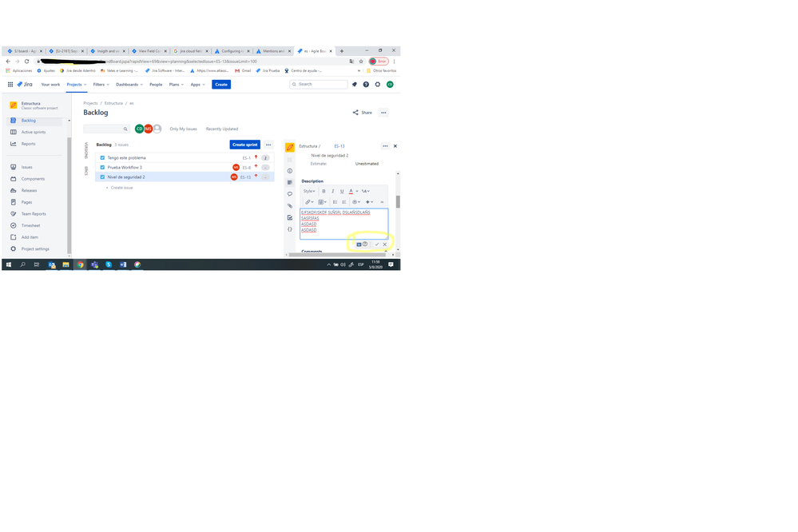Click the issue panel horizontal scrollbar
The height and width of the screenshot is (532, 798).
pos(337,255)
